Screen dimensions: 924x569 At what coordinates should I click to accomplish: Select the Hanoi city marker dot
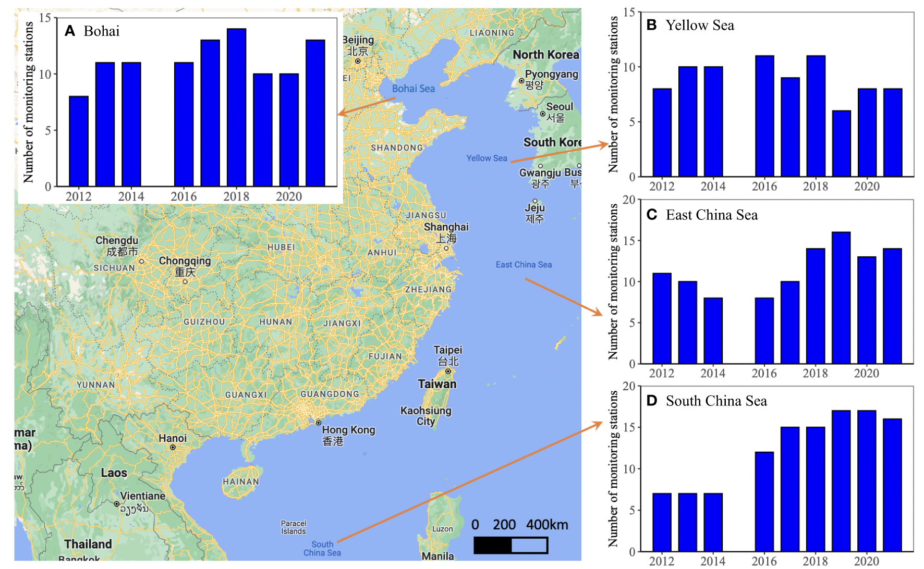(173, 447)
